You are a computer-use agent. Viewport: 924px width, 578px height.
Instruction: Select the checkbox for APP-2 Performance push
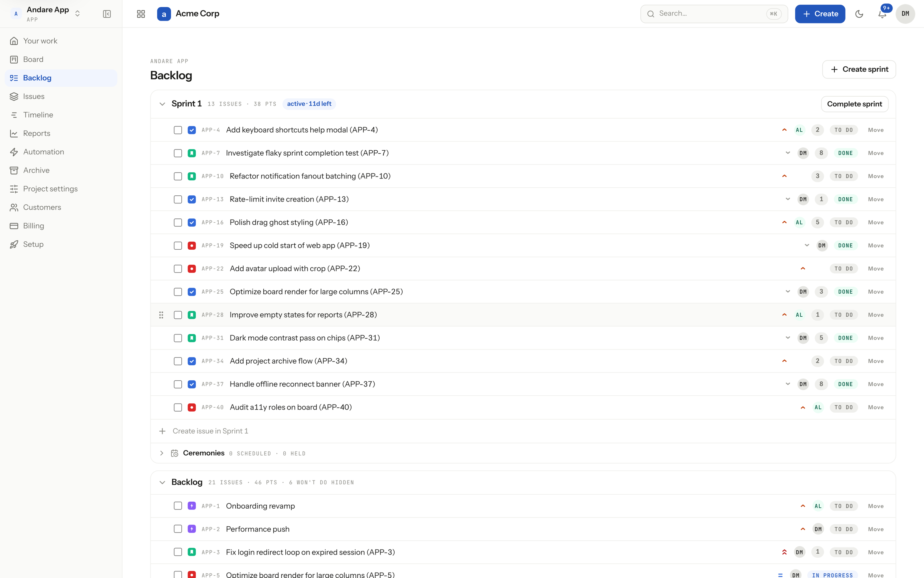tap(177, 529)
